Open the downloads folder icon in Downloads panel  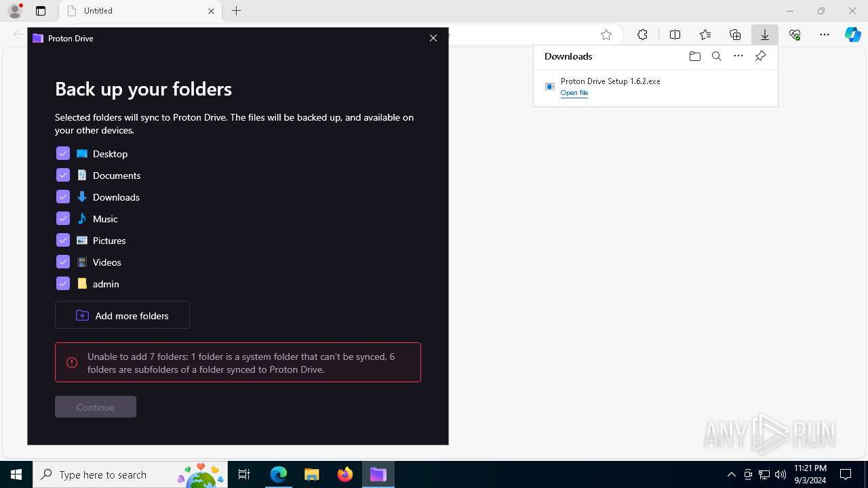pos(694,56)
